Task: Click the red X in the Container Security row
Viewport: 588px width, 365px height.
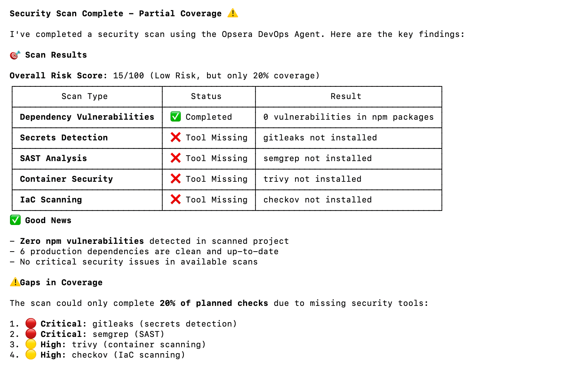Action: pos(176,179)
